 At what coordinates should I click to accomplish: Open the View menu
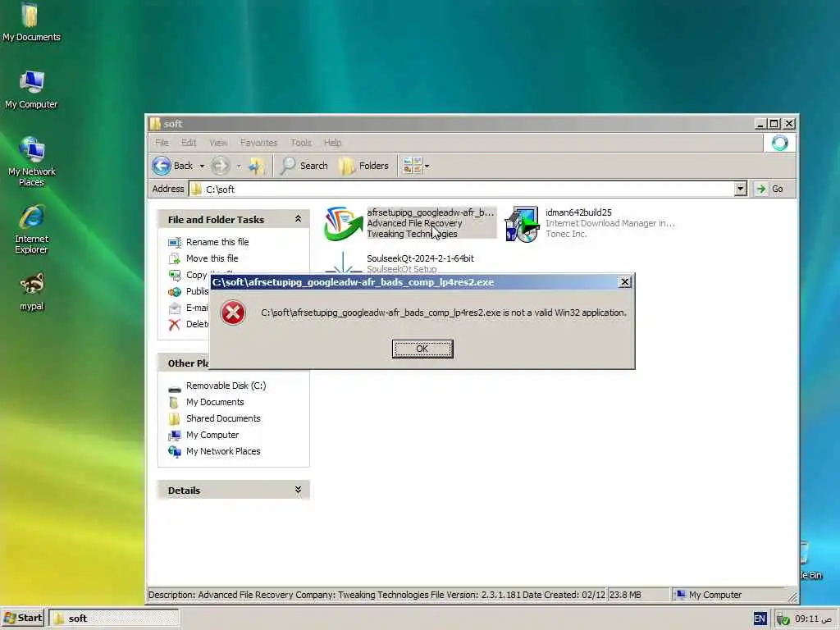pyautogui.click(x=218, y=143)
